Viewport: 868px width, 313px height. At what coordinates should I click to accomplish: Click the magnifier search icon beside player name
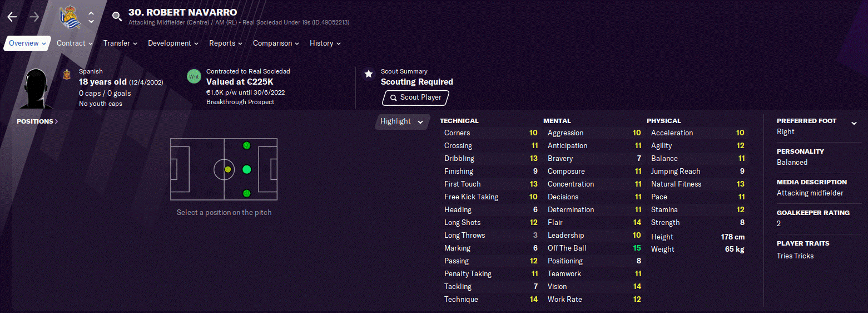point(117,17)
